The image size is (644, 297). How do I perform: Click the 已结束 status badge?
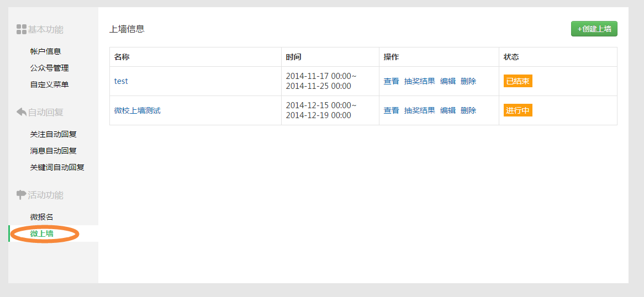(518, 81)
